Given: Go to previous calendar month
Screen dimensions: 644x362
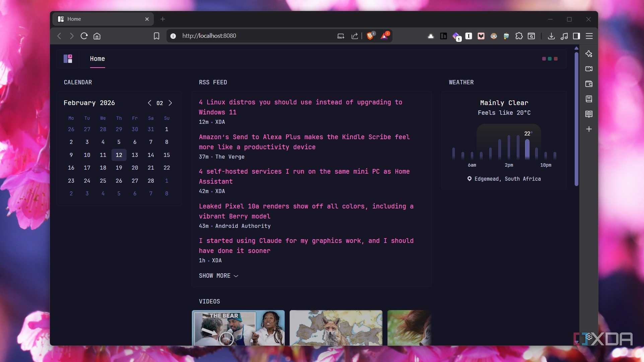Looking at the screenshot, I should [149, 103].
